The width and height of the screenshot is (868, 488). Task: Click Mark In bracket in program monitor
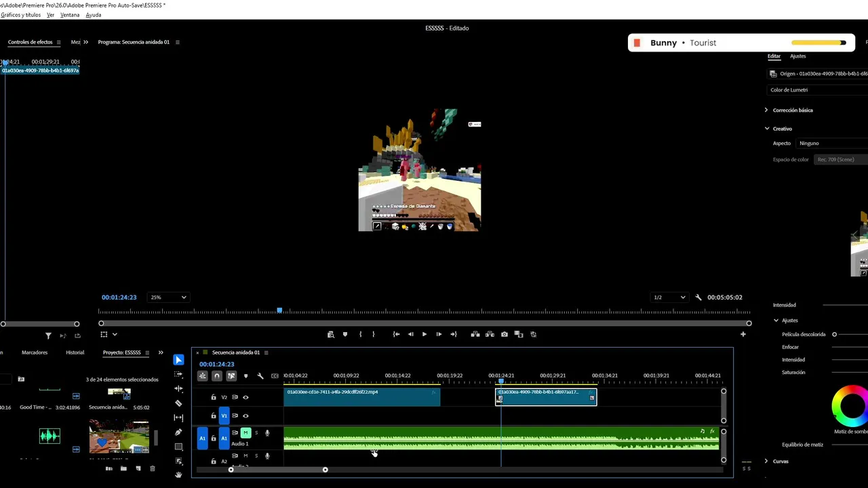[360, 334]
